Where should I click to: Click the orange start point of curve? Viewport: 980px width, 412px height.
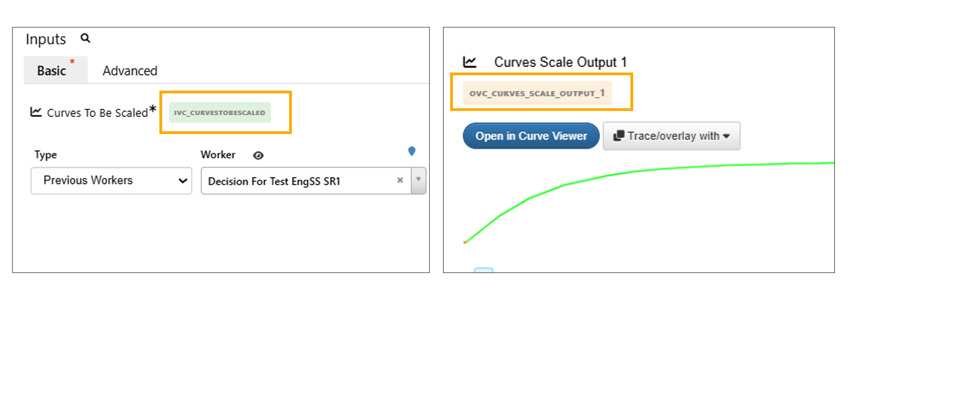click(x=465, y=242)
